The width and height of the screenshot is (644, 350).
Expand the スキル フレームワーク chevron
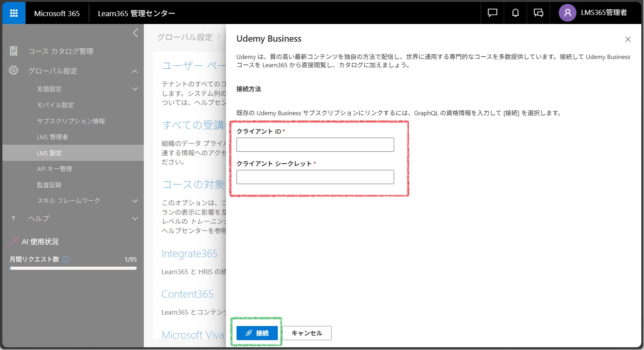(135, 201)
